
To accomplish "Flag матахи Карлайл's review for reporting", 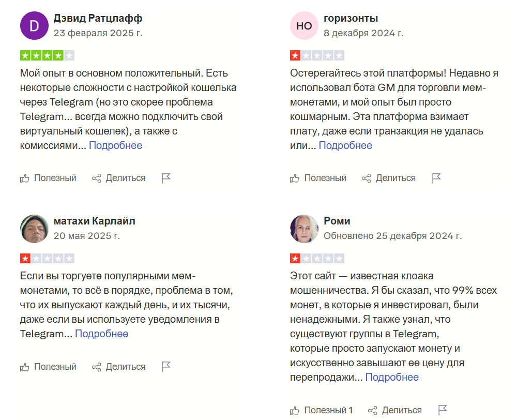I will point(165,366).
